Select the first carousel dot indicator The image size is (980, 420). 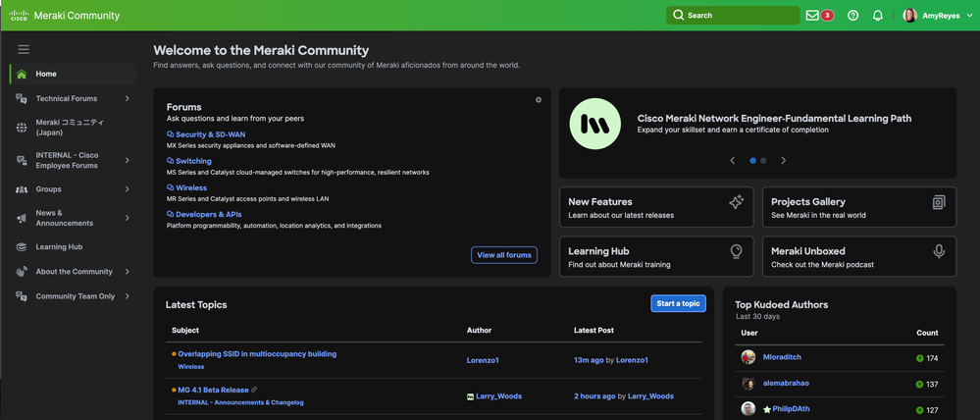click(x=752, y=160)
